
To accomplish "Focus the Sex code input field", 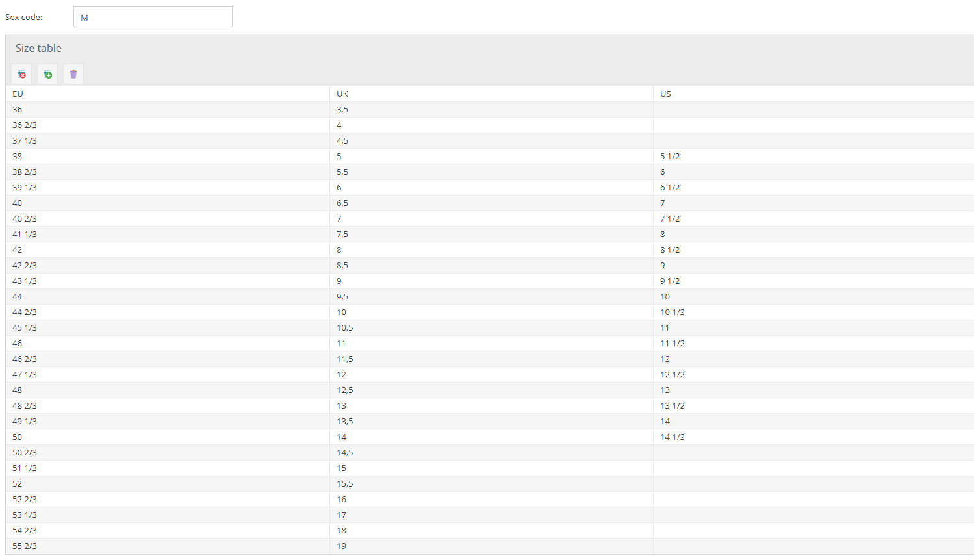I will click(x=153, y=17).
